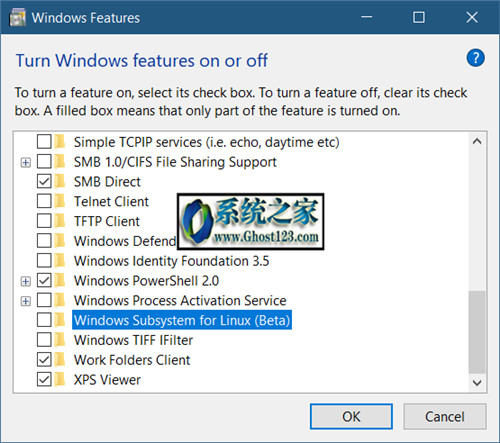Expand the Windows PowerShell 2.0 tree node
Screen dimensions: 500x443
pos(26,281)
